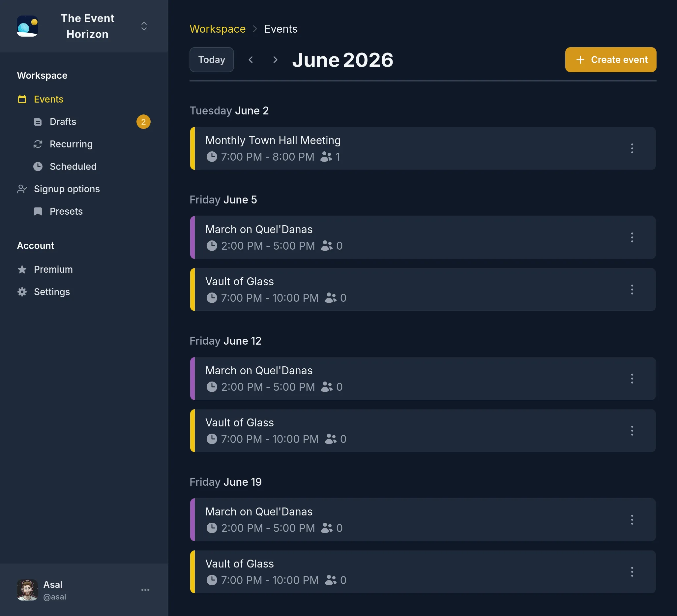677x616 pixels.
Task: Open options menu for June 19 March on Quel'Danas
Action: click(x=632, y=520)
